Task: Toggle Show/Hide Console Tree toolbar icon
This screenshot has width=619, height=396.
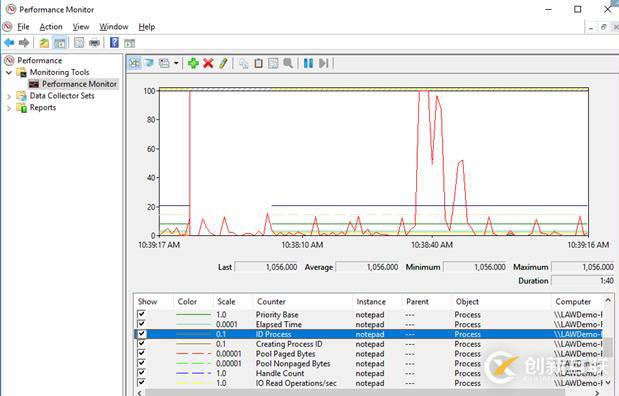Action: (x=60, y=43)
